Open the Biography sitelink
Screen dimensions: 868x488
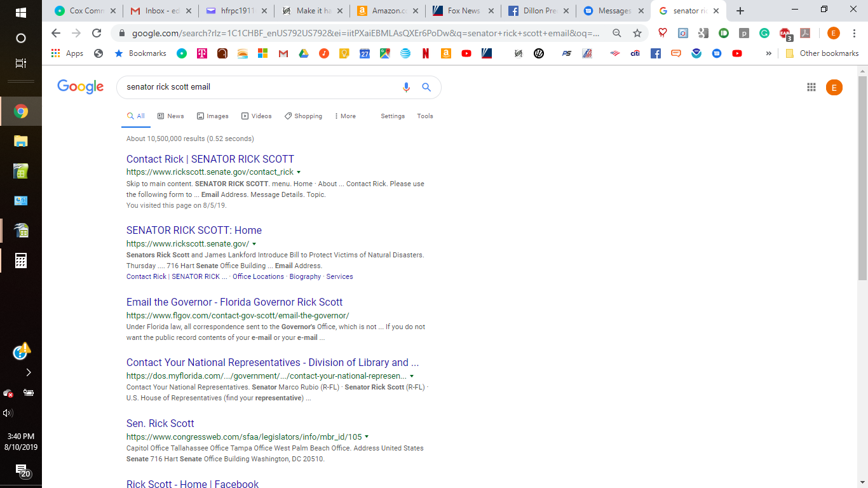coord(305,276)
